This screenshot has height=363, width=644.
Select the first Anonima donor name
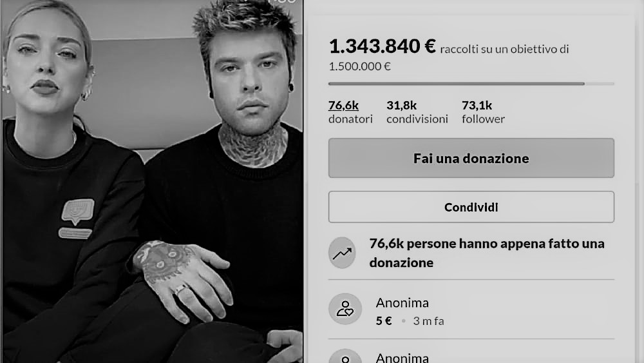pyautogui.click(x=402, y=303)
